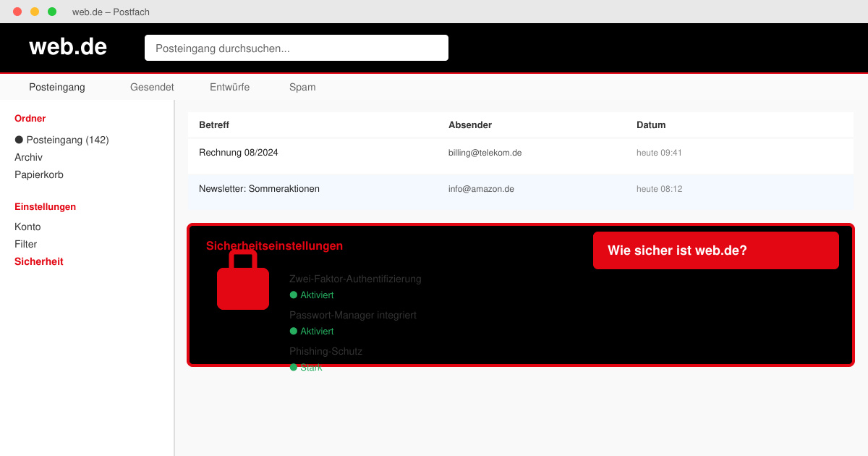Click the Wie sicher ist web.de? button
This screenshot has width=868, height=456.
[x=716, y=250]
